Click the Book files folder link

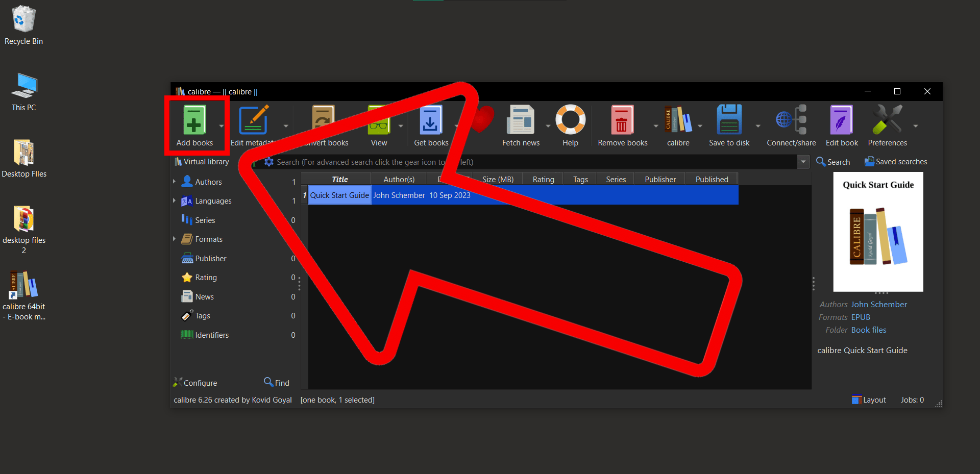868,330
